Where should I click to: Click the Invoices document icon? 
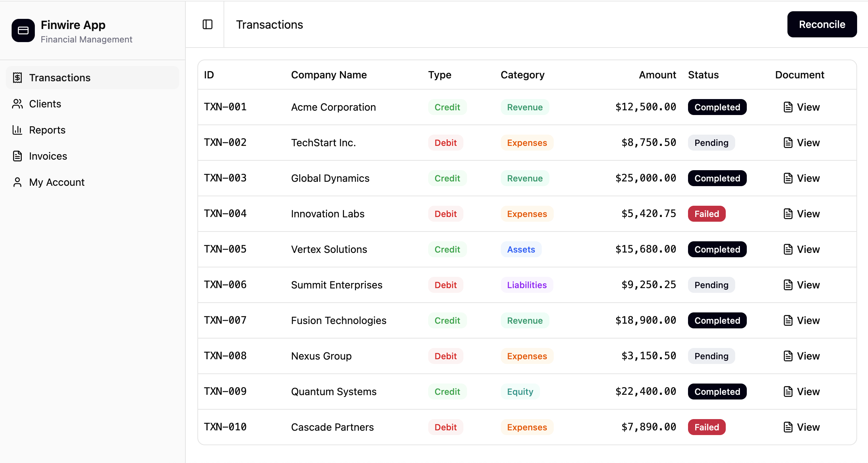(17, 156)
